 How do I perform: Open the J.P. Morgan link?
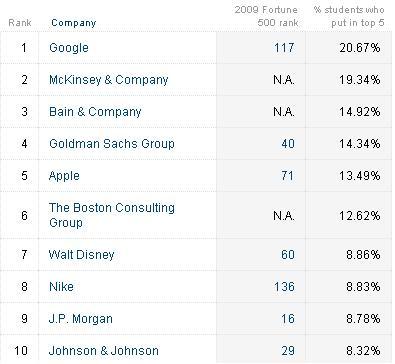coord(81,319)
